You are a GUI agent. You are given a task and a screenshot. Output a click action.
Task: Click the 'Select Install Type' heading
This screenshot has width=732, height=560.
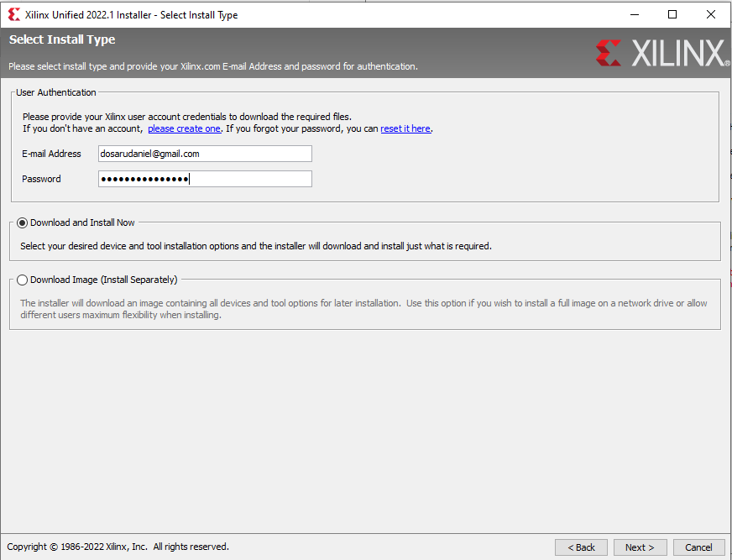pyautogui.click(x=62, y=39)
